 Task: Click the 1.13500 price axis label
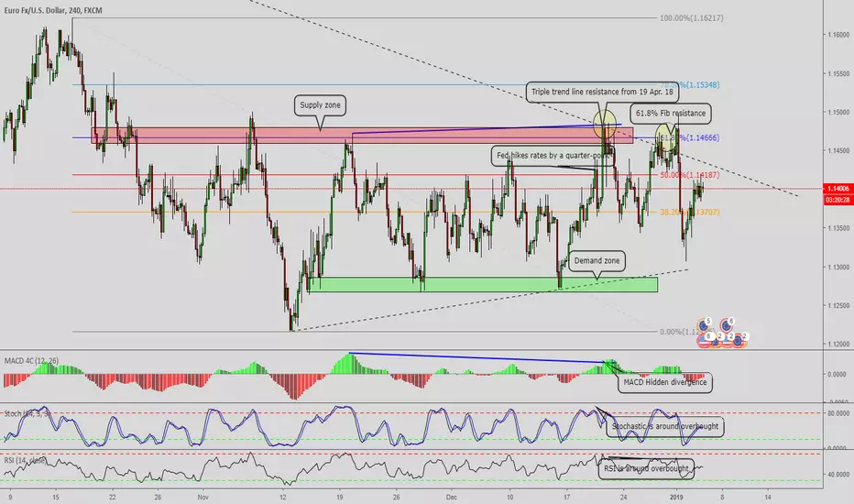[x=838, y=228]
